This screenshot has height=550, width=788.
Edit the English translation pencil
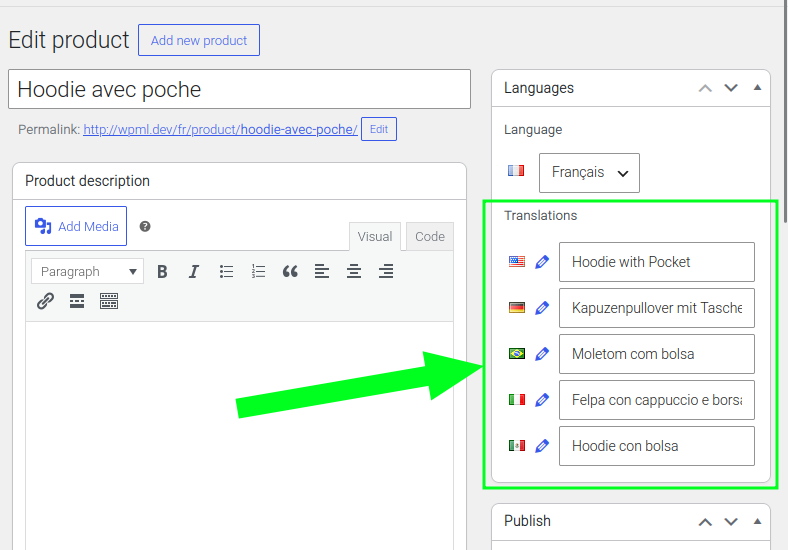pos(542,262)
